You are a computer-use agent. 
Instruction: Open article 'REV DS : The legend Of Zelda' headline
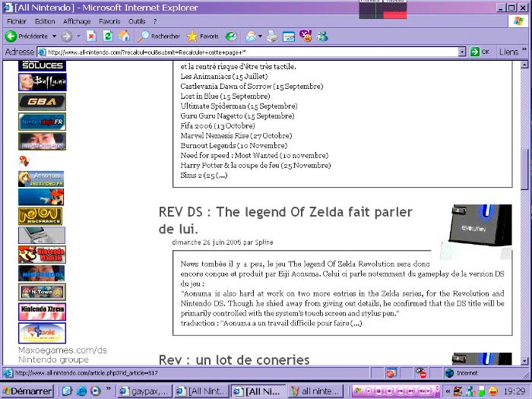click(x=285, y=220)
